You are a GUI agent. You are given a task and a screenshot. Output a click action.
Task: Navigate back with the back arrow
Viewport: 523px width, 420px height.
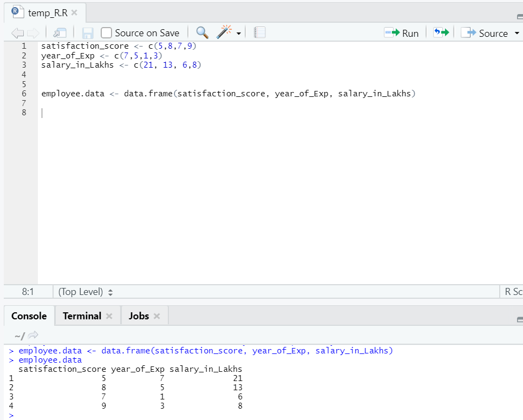(x=17, y=32)
